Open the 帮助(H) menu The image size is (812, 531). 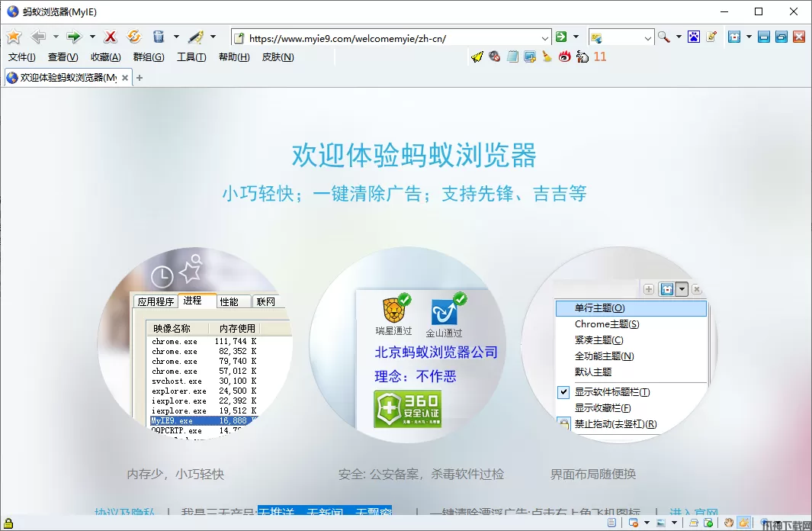tap(234, 57)
